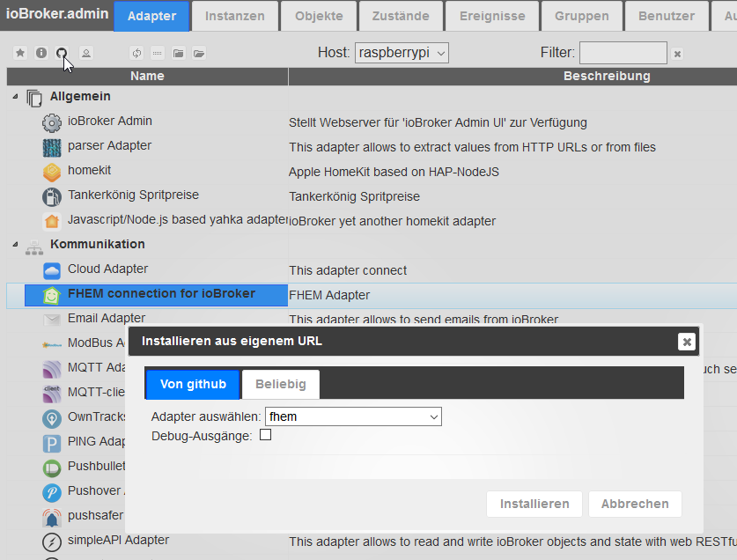The image size is (737, 560).
Task: Click the Pushbullet green icon
Action: coord(52,468)
